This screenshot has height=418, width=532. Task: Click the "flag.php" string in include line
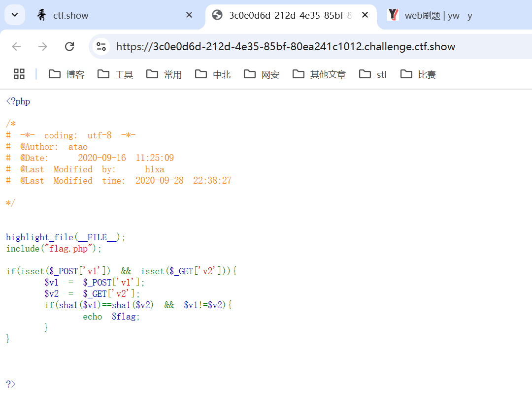coord(68,249)
